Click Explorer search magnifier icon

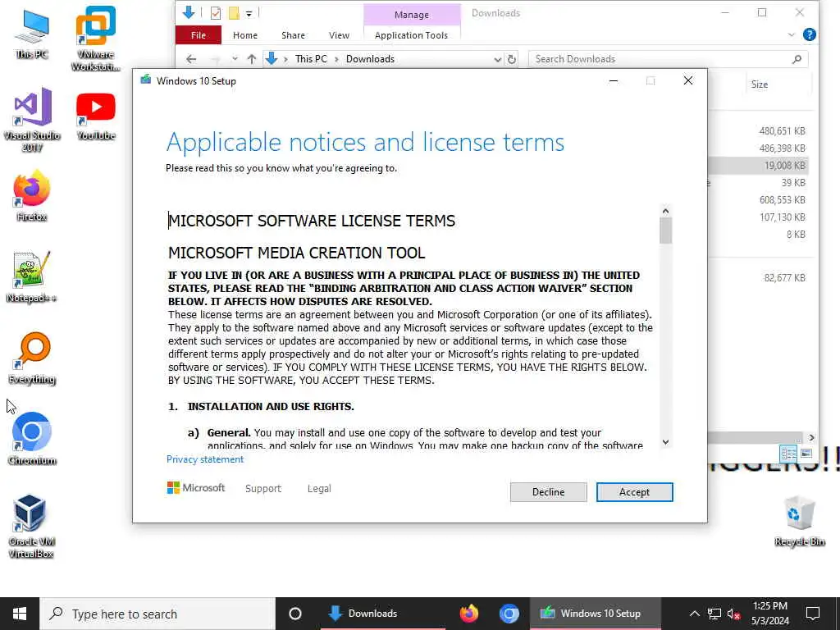(x=797, y=59)
